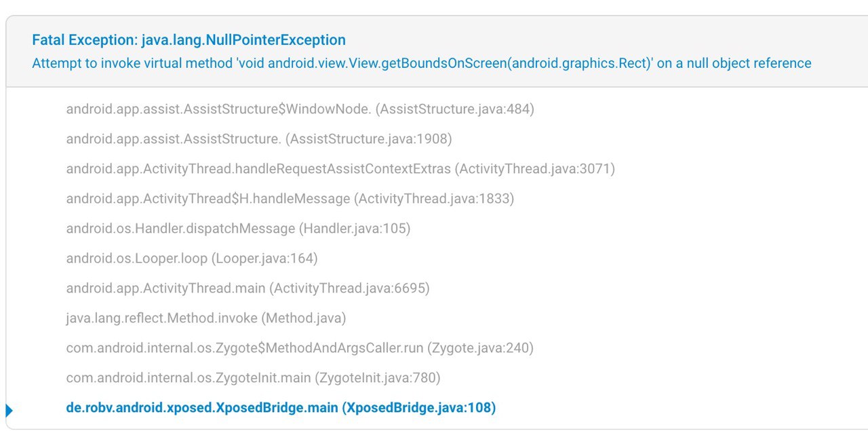
Task: Open the de.robv.android.xposed.XposedBridge.main frame
Action: click(x=281, y=408)
